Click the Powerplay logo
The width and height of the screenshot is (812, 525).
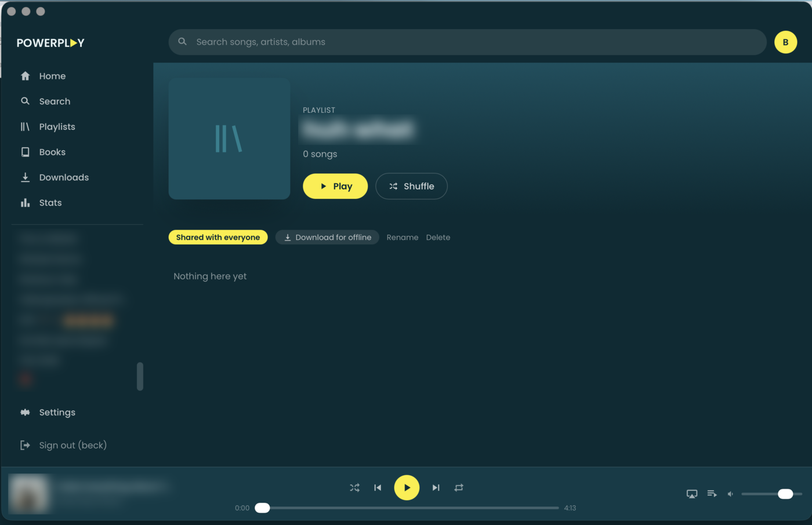(x=50, y=43)
